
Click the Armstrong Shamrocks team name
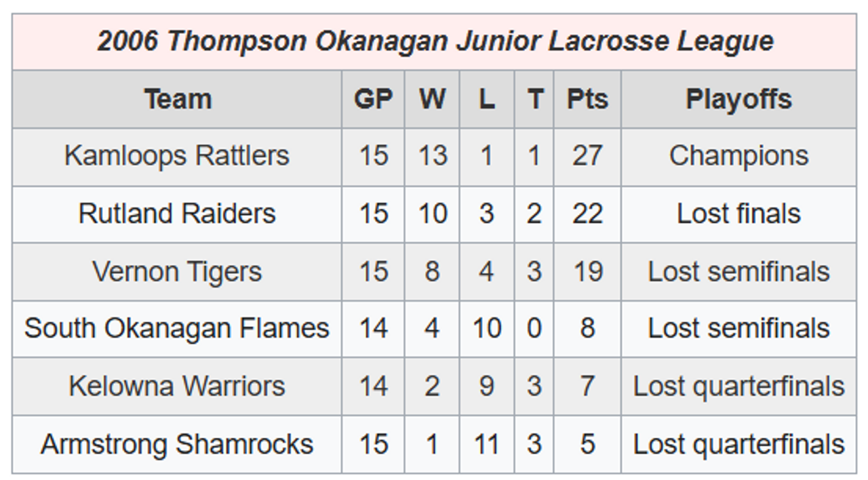tap(177, 444)
